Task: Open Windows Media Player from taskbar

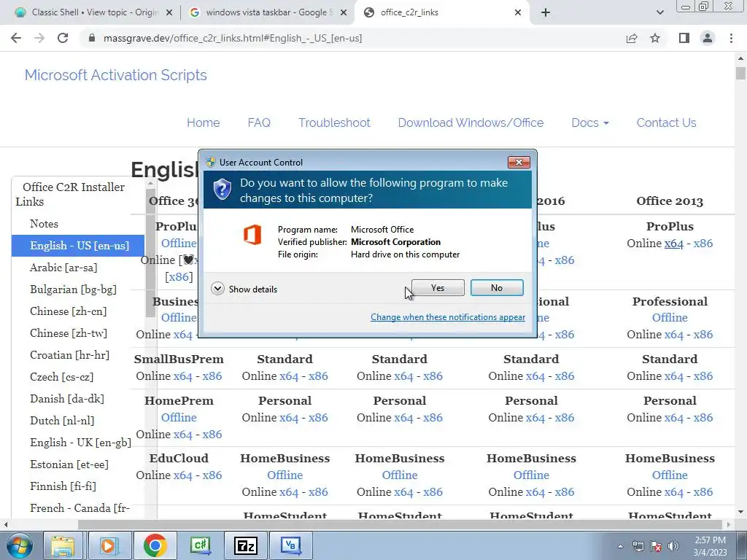Action: 108,545
